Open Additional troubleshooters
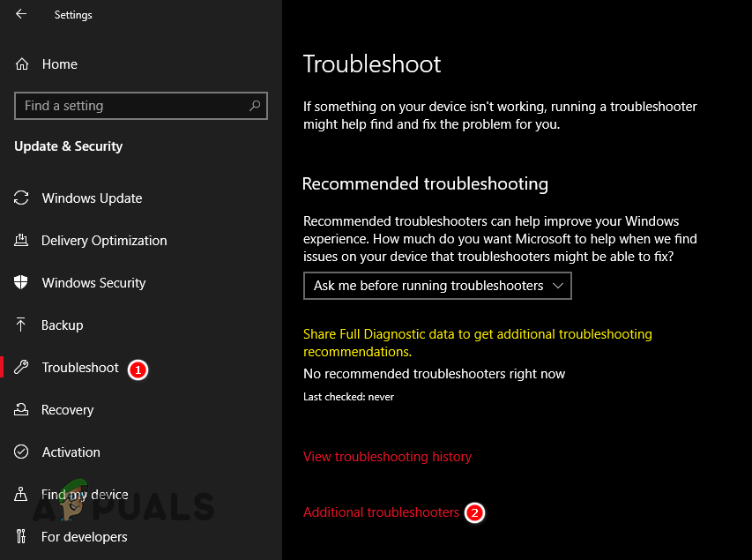Viewport: 752px width, 560px height. point(381,511)
